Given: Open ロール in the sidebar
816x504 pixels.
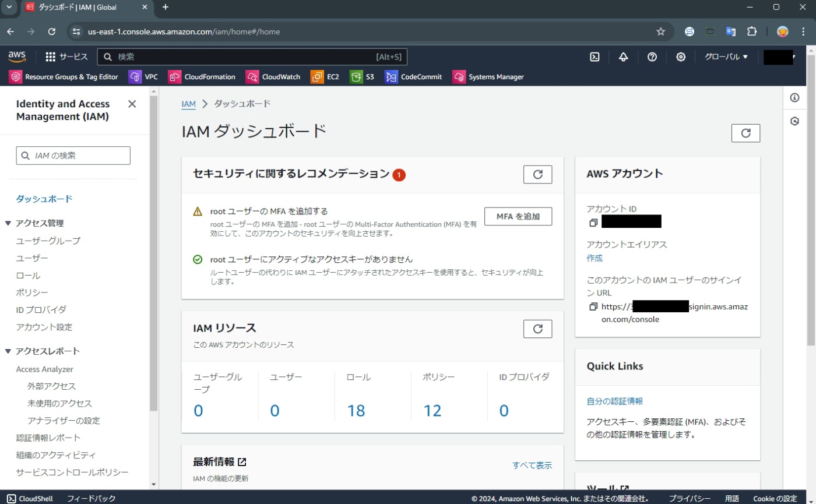Looking at the screenshot, I should pyautogui.click(x=28, y=276).
